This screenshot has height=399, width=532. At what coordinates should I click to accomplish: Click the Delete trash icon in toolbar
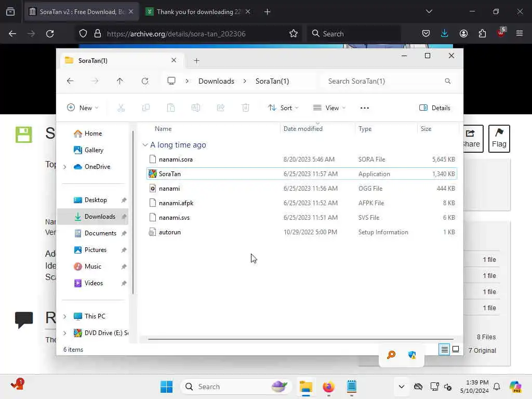click(246, 108)
